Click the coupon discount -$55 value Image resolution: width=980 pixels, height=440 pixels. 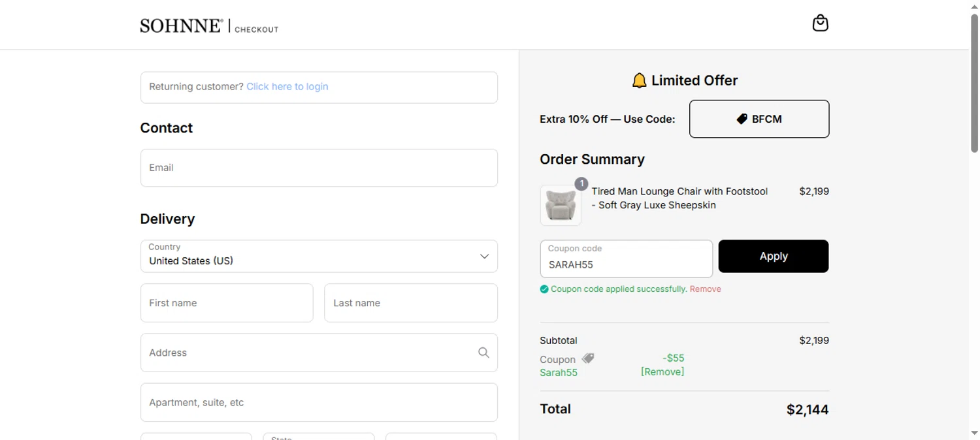click(x=674, y=358)
